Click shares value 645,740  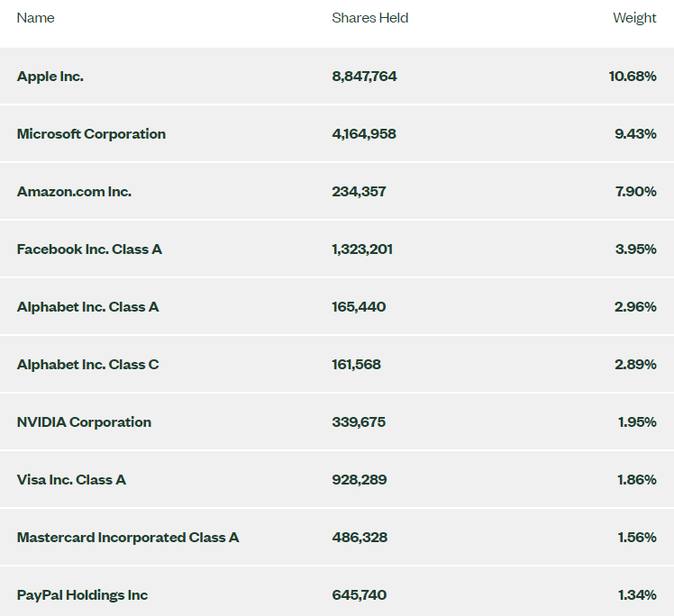[x=360, y=594]
